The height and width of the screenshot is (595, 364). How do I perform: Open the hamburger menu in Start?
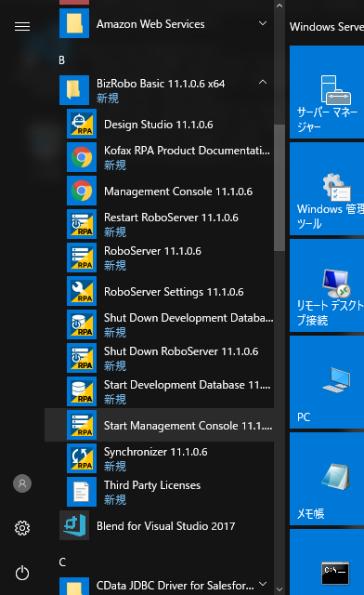(22, 27)
